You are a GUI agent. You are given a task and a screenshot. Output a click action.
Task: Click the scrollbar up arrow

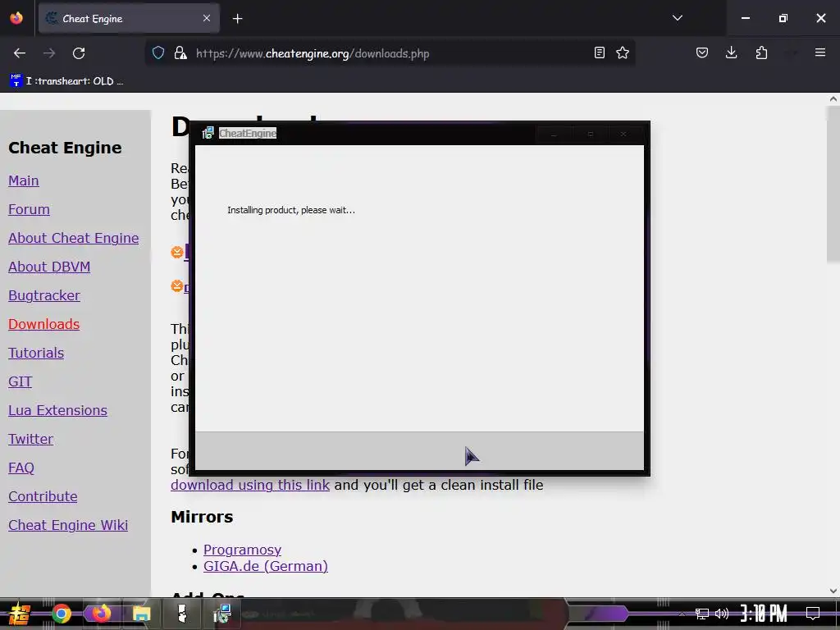[x=833, y=98]
